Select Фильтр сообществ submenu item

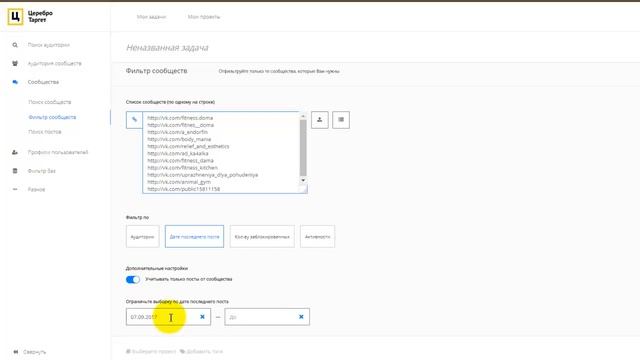click(52, 117)
